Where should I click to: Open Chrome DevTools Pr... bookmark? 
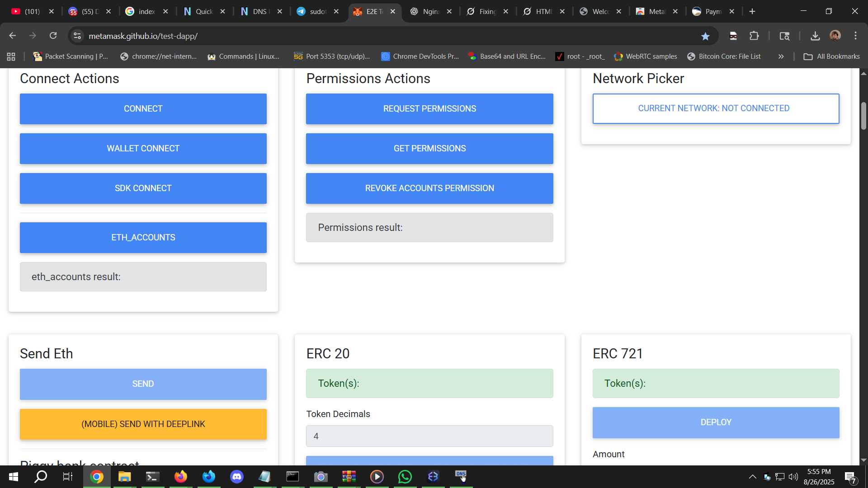(x=420, y=56)
